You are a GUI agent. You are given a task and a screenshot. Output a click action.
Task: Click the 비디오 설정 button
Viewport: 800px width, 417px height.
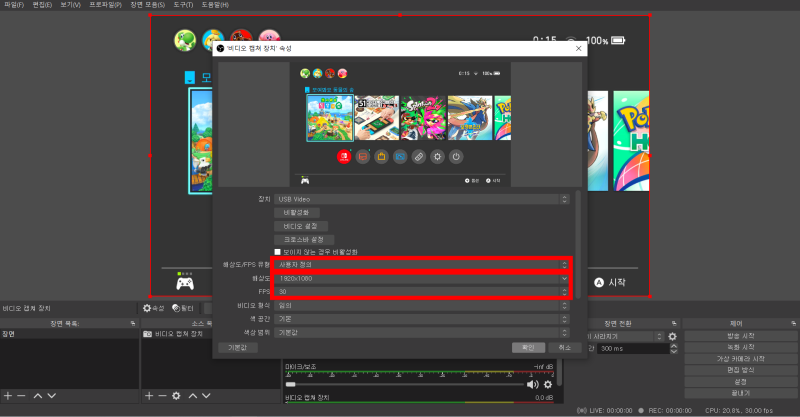(301, 226)
